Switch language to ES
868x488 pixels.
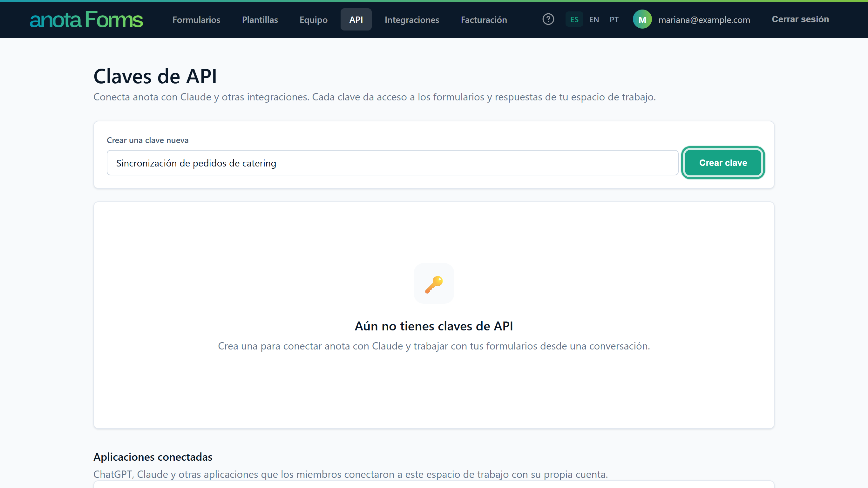coord(574,20)
